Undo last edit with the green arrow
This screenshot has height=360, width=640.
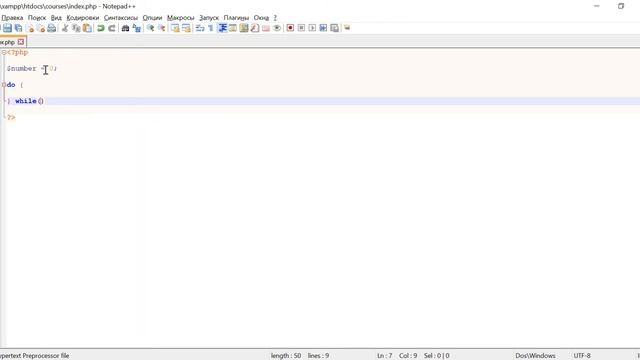[100, 28]
